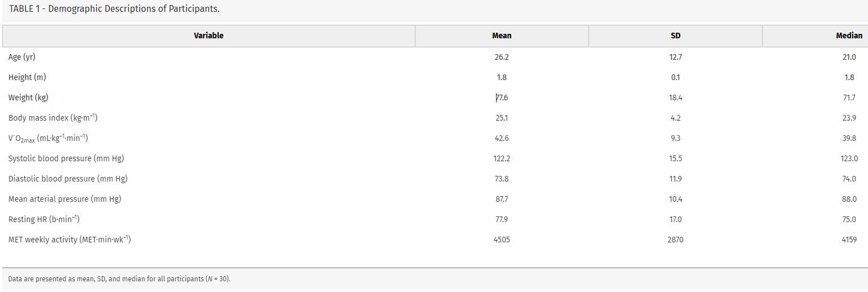Select the Body mass index row label
This screenshot has width=868, height=292.
coord(53,118)
